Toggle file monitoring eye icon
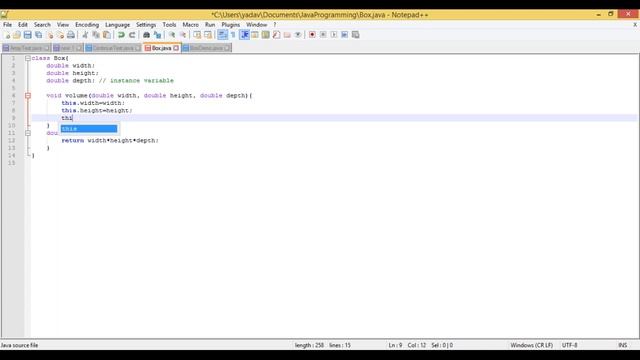The width and height of the screenshot is (640, 360). 298,35
